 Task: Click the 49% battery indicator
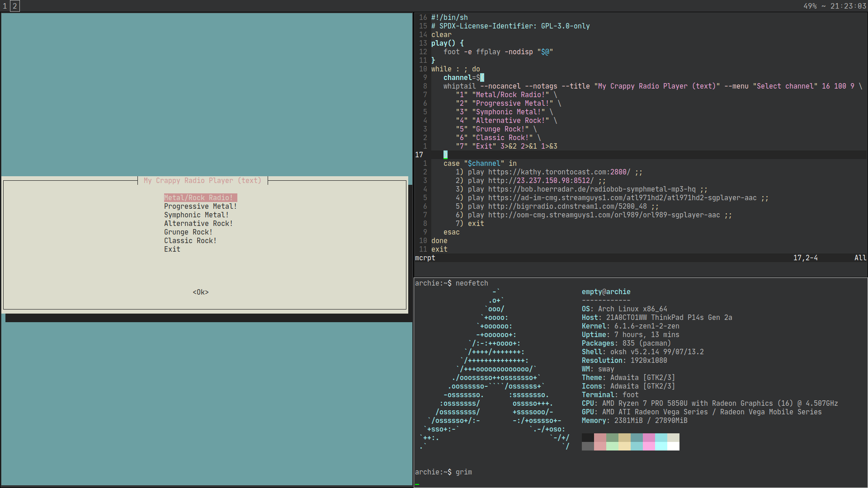point(810,6)
